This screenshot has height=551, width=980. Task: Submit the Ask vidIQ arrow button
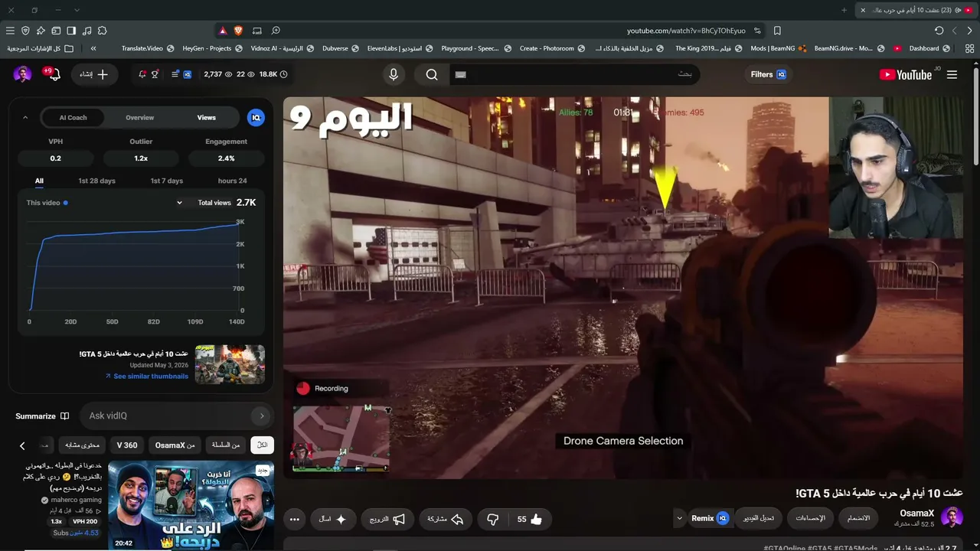(x=261, y=416)
